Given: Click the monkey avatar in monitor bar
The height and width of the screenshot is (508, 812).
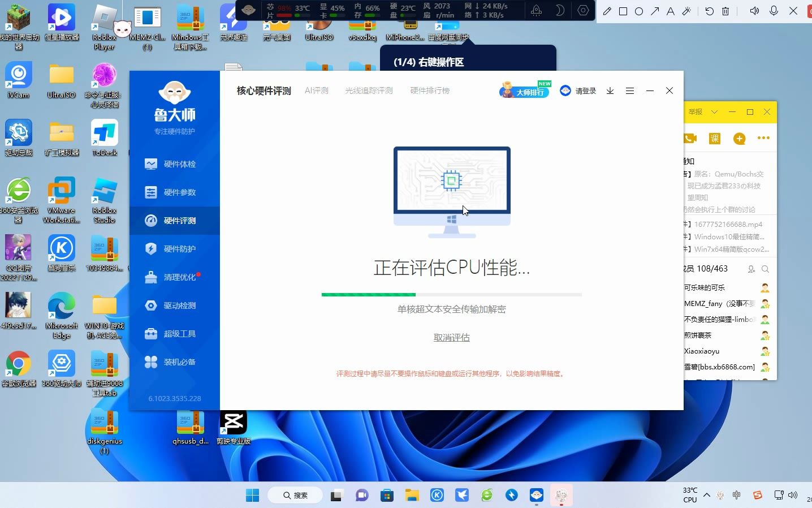Looking at the screenshot, I should pyautogui.click(x=249, y=10).
